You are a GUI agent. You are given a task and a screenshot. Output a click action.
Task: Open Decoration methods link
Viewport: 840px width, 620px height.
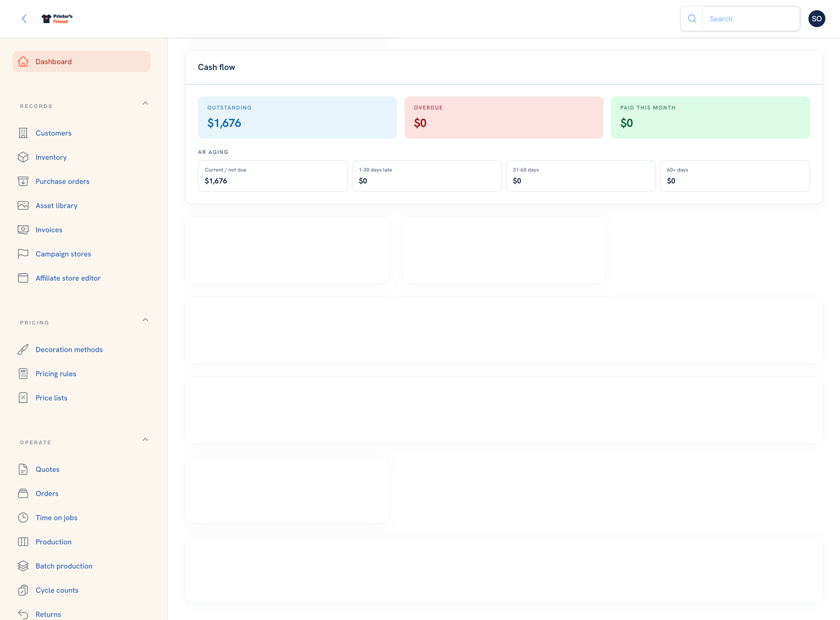(69, 349)
